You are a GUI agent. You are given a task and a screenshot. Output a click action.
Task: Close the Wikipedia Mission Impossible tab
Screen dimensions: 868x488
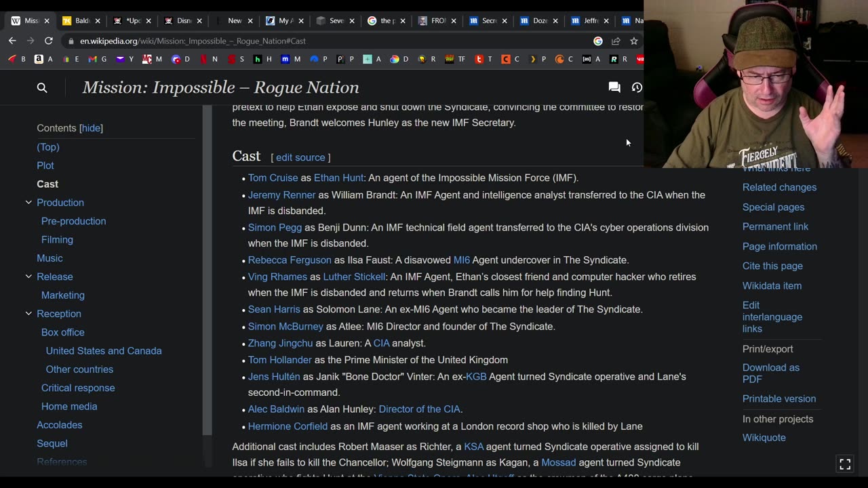coord(45,21)
